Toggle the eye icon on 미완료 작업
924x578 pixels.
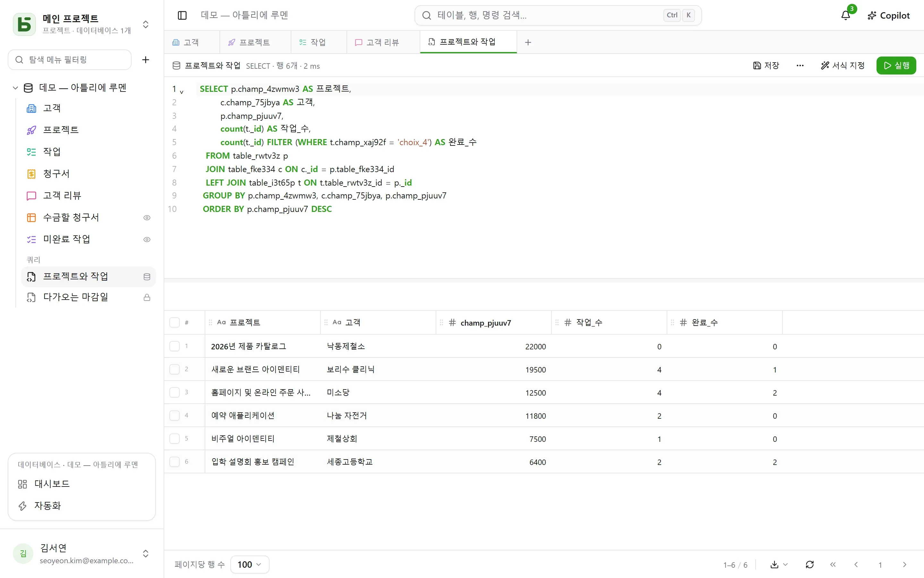(x=147, y=240)
